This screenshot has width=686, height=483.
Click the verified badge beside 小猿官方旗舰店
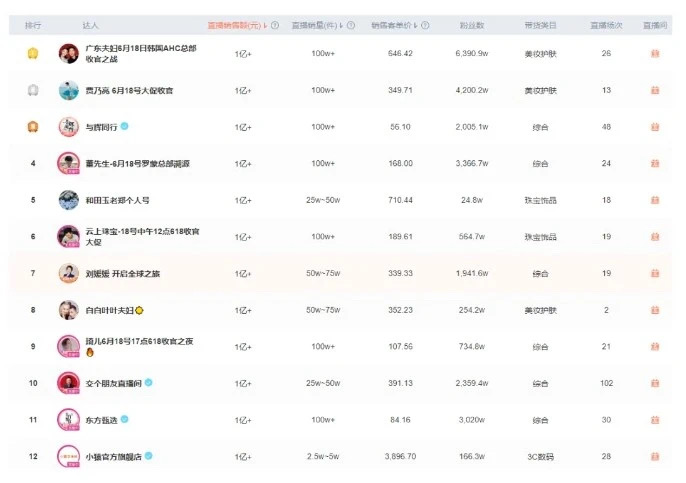(x=149, y=456)
